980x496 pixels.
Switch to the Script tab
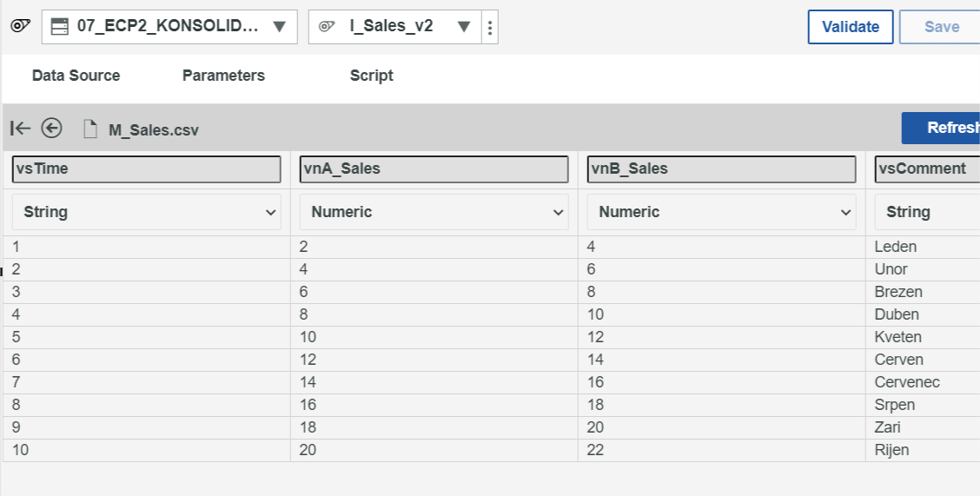371,76
